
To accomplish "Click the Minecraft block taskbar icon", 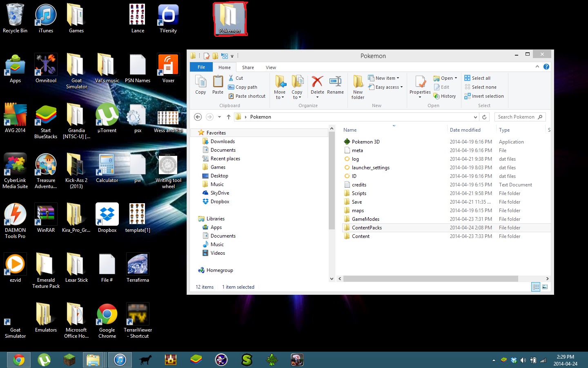I will click(x=69, y=360).
